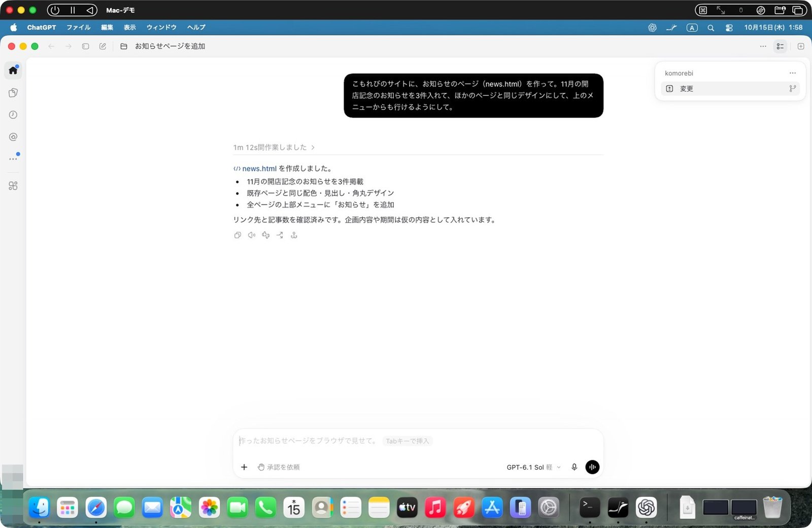812x528 pixels.
Task: Click the plus attach button in the composer
Action: 244,467
